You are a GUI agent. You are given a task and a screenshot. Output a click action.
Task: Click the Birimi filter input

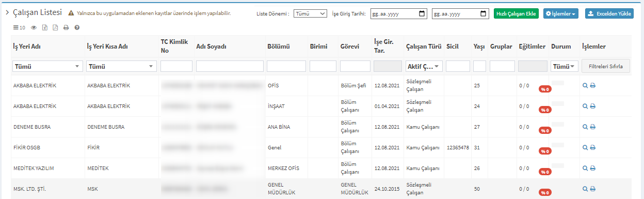click(x=323, y=66)
